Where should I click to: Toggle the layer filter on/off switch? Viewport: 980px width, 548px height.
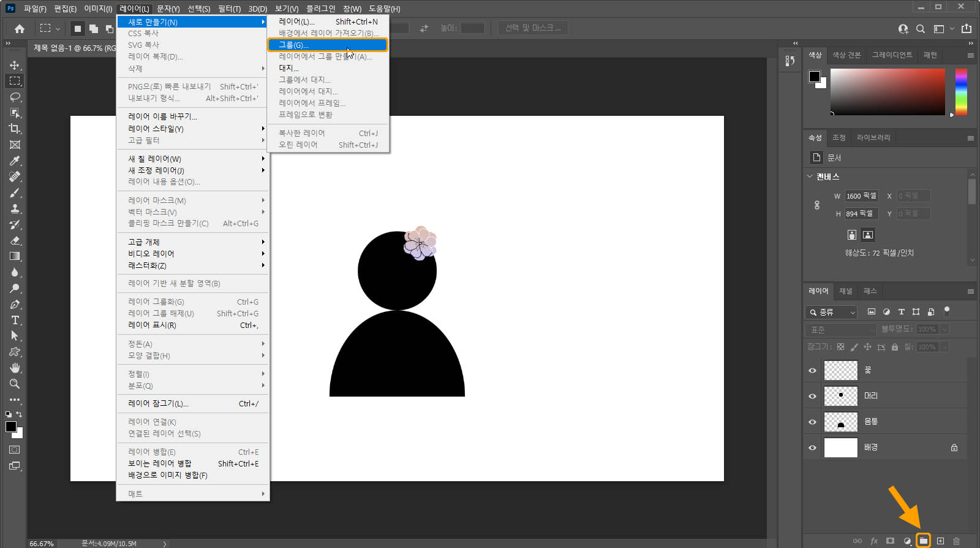(946, 311)
